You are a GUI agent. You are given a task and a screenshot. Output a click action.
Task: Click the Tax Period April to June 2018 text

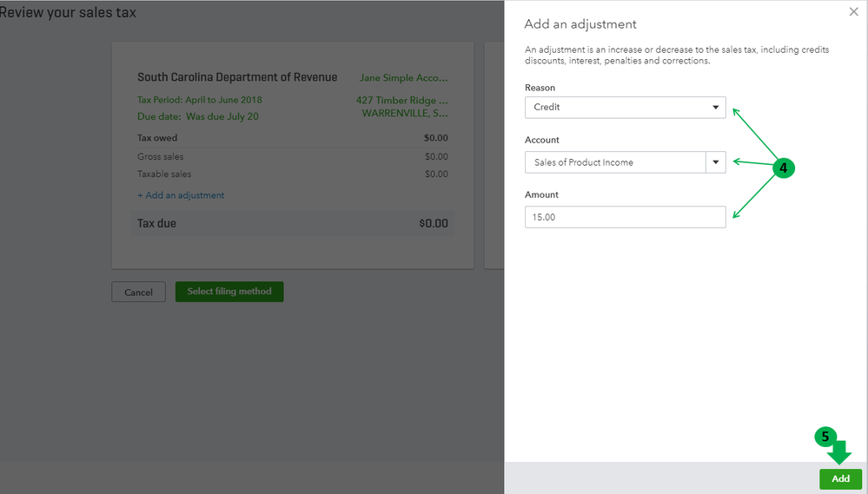(x=200, y=100)
